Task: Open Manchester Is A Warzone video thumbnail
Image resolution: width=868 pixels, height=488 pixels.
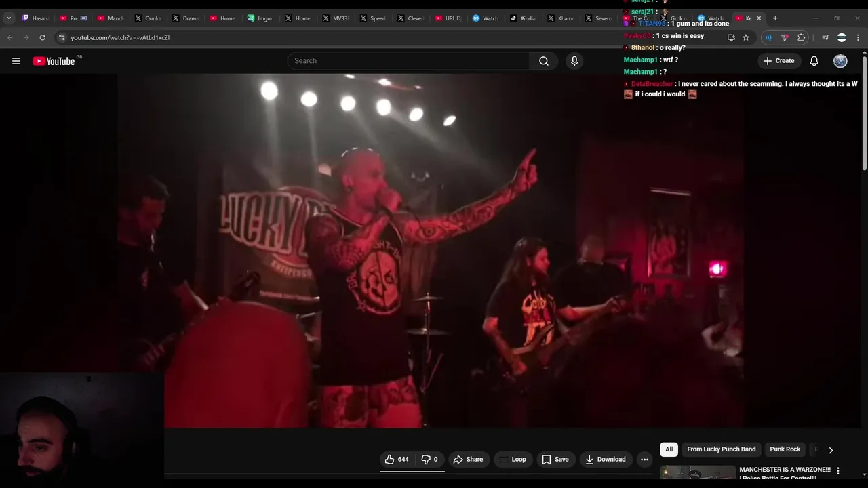Action: pyautogui.click(x=698, y=473)
